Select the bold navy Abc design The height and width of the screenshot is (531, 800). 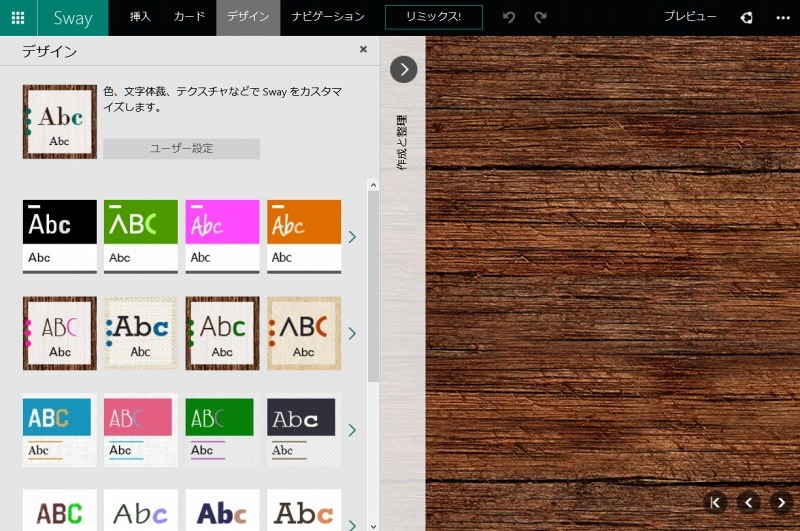pos(222,510)
